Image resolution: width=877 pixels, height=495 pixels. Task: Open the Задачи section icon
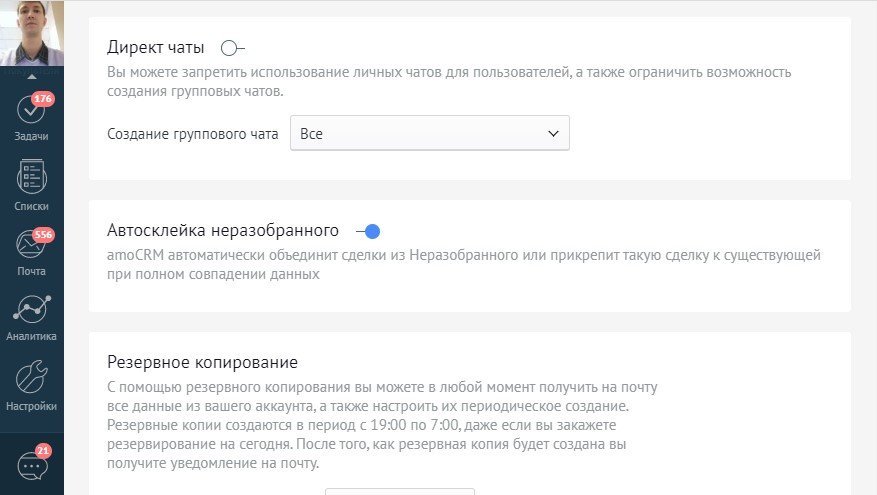(x=30, y=110)
